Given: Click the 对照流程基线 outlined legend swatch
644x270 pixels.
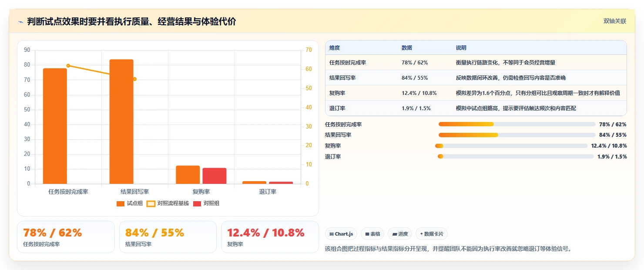Looking at the screenshot, I should point(151,204).
